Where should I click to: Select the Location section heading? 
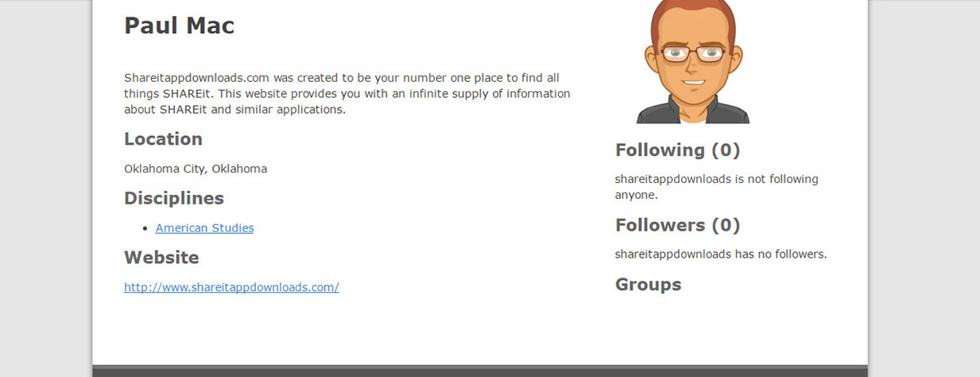point(163,139)
